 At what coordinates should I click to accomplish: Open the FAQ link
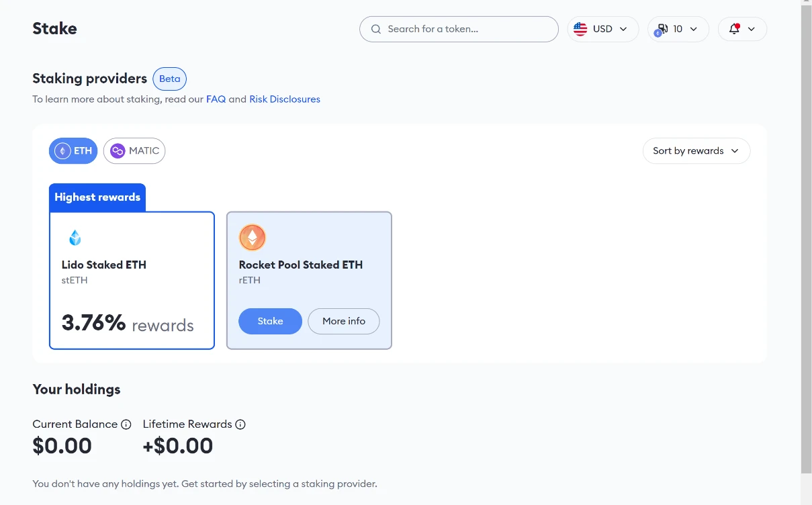pos(216,99)
